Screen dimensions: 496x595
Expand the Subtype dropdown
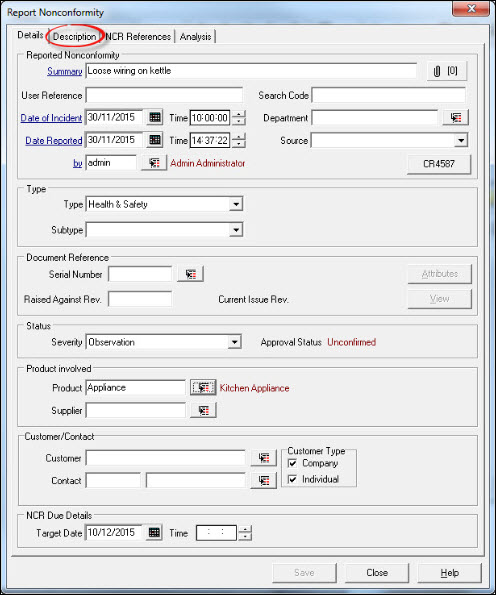tap(236, 230)
